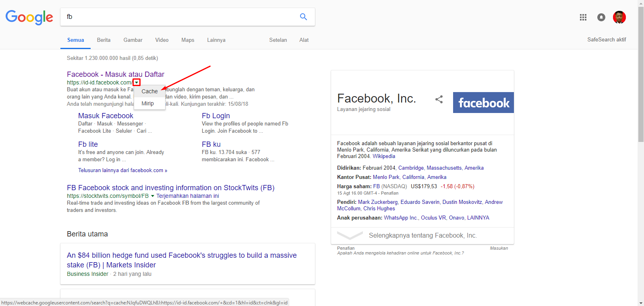644x306 pixels.
Task: Choose Cache from the dropdown menu
Action: tap(149, 91)
